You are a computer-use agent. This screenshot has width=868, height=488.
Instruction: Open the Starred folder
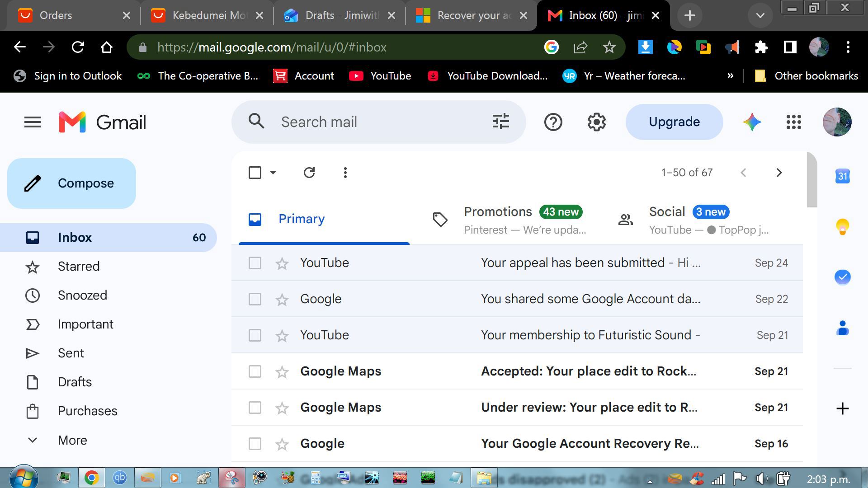tap(79, 267)
